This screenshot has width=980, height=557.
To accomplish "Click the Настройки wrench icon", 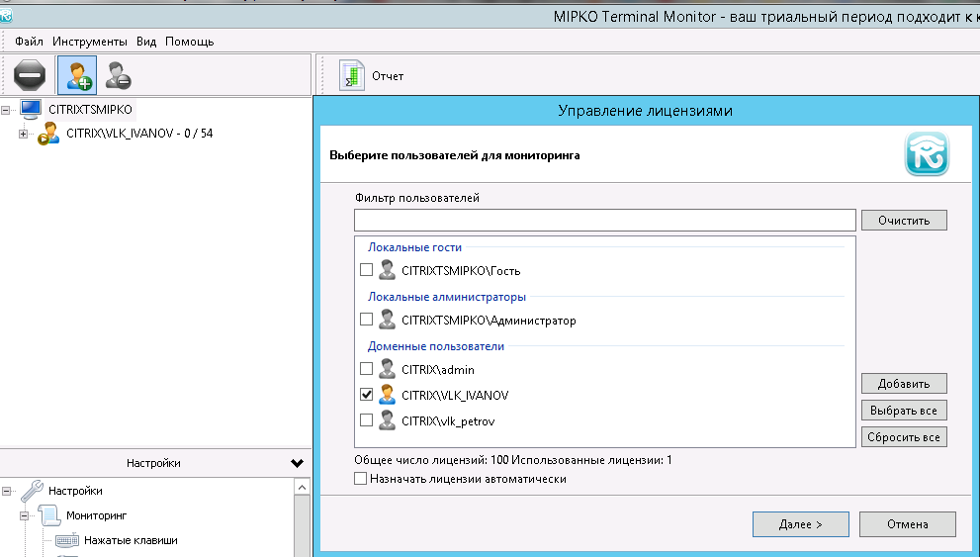I will [x=33, y=491].
